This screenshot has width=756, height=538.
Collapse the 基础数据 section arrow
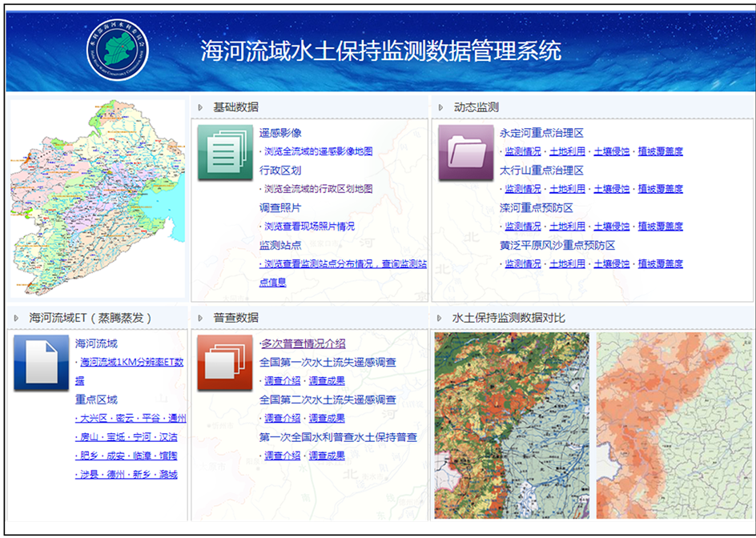coord(199,107)
